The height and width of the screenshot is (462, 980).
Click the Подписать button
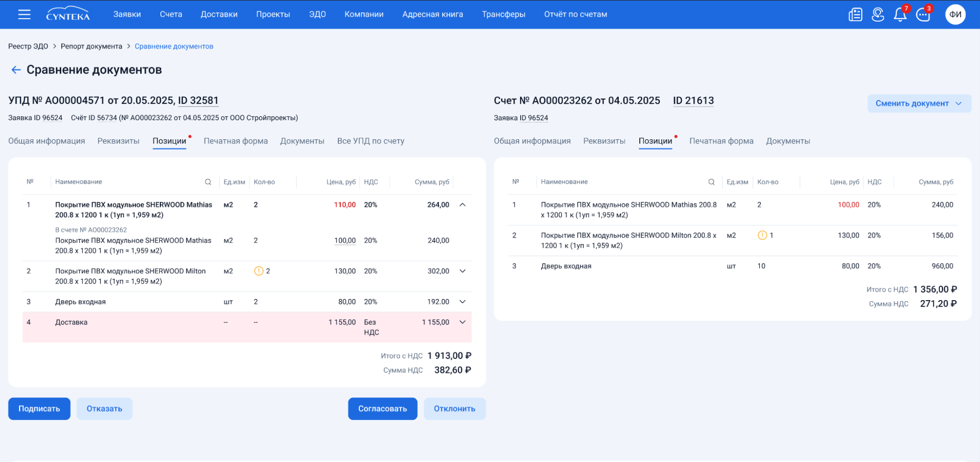pos(39,409)
